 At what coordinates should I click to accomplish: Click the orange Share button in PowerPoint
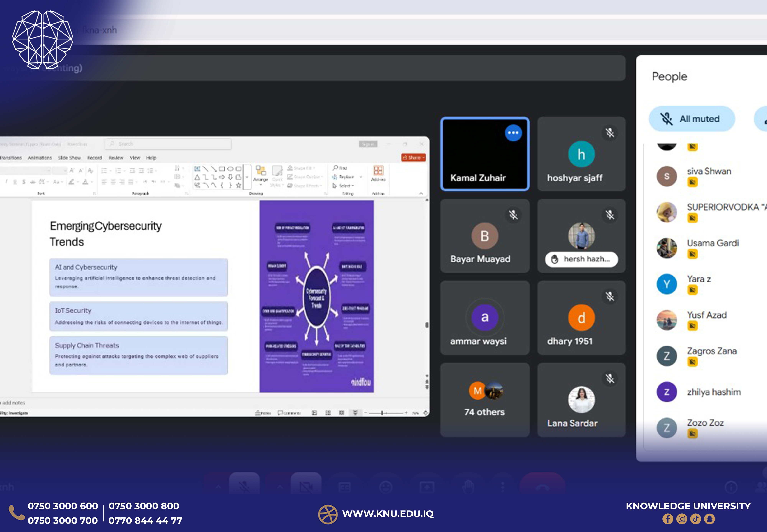[x=413, y=158]
